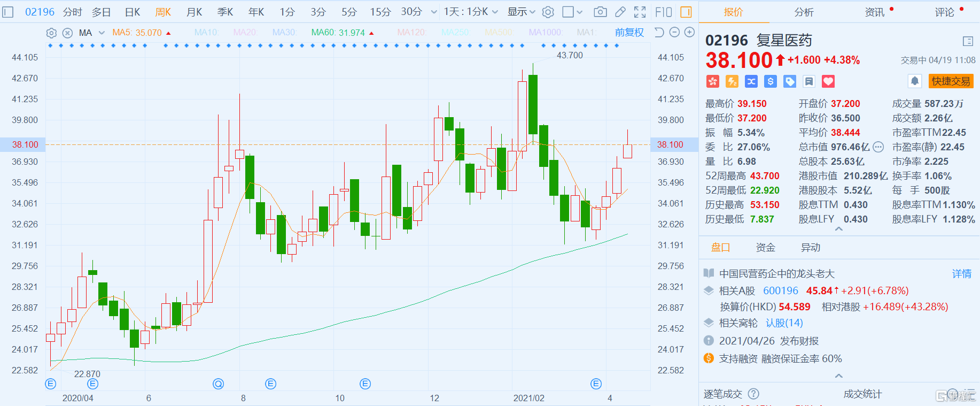Open related A-share 600196 link
The height and width of the screenshot is (406, 980).
point(780,290)
